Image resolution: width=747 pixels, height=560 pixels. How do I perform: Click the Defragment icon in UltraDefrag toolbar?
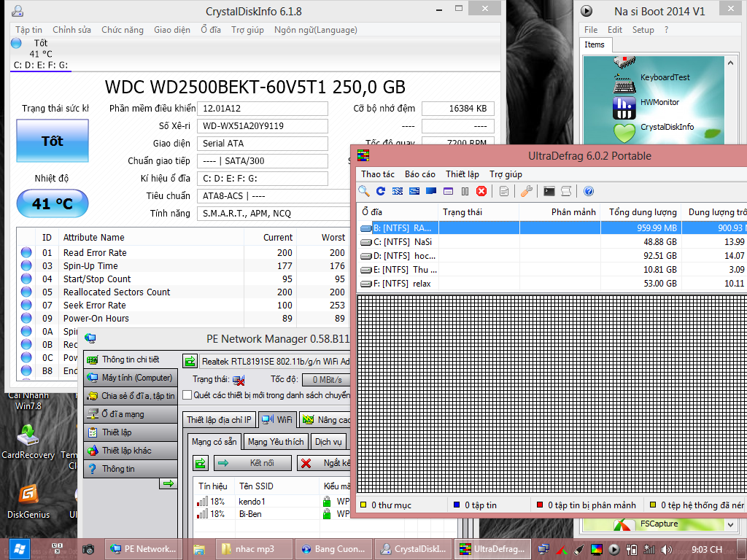[x=398, y=191]
